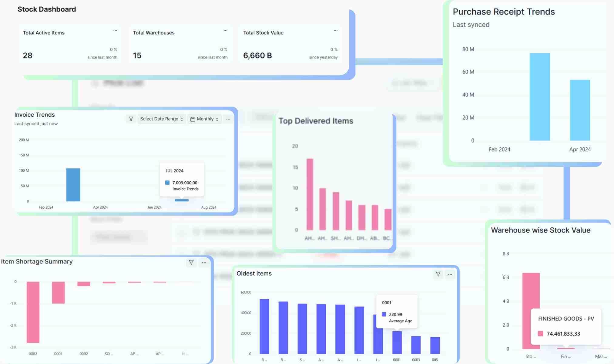The height and width of the screenshot is (364, 614).
Task: Click the 0003 bar in Oldest Items
Action: tap(416, 345)
